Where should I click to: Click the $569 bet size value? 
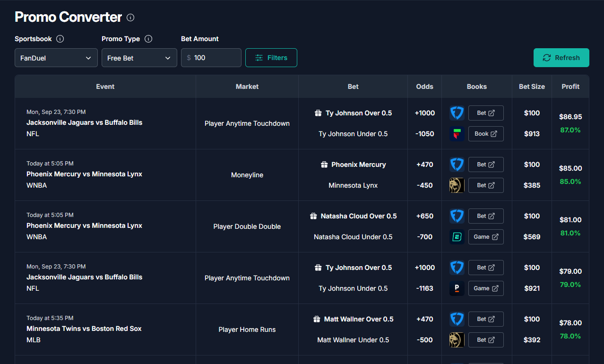pos(532,237)
